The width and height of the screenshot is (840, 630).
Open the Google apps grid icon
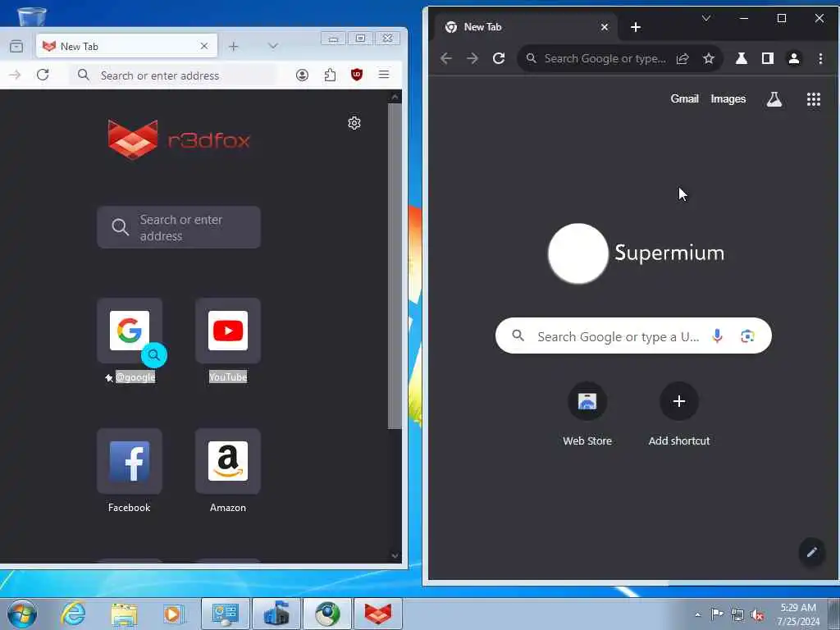(814, 99)
